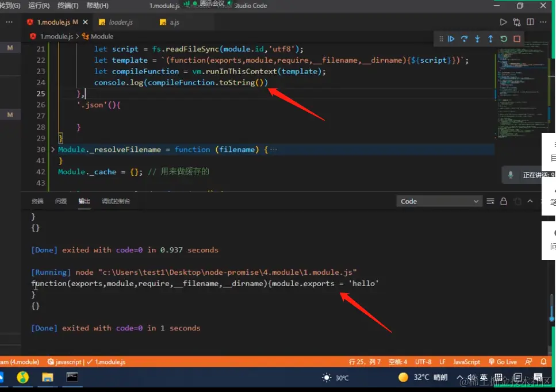
Task: Click volume speaker tray icon
Action: [471, 378]
